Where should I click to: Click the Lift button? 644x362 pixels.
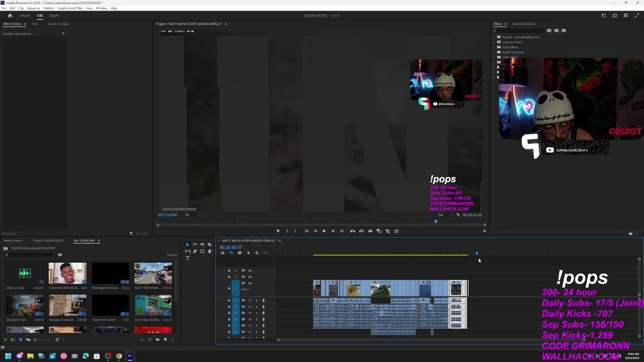coord(352,231)
